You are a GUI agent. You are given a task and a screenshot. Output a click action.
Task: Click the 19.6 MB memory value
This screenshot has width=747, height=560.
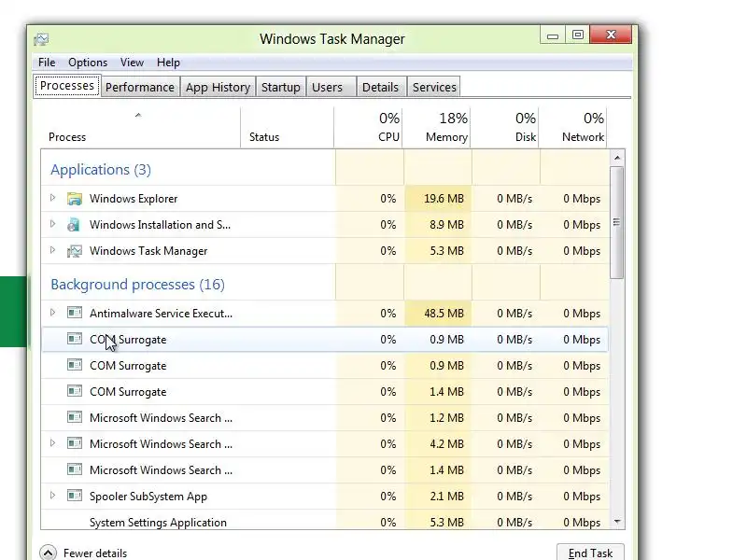(444, 199)
